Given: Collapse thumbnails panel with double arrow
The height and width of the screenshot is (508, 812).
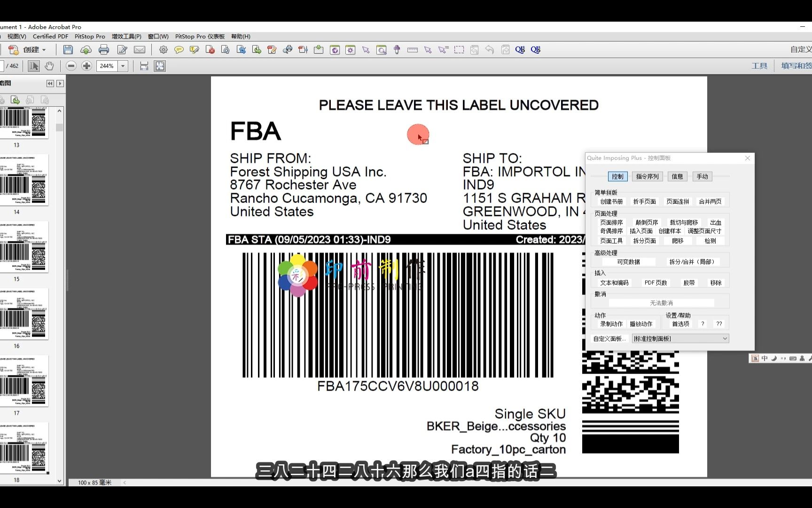Looking at the screenshot, I should coord(50,83).
